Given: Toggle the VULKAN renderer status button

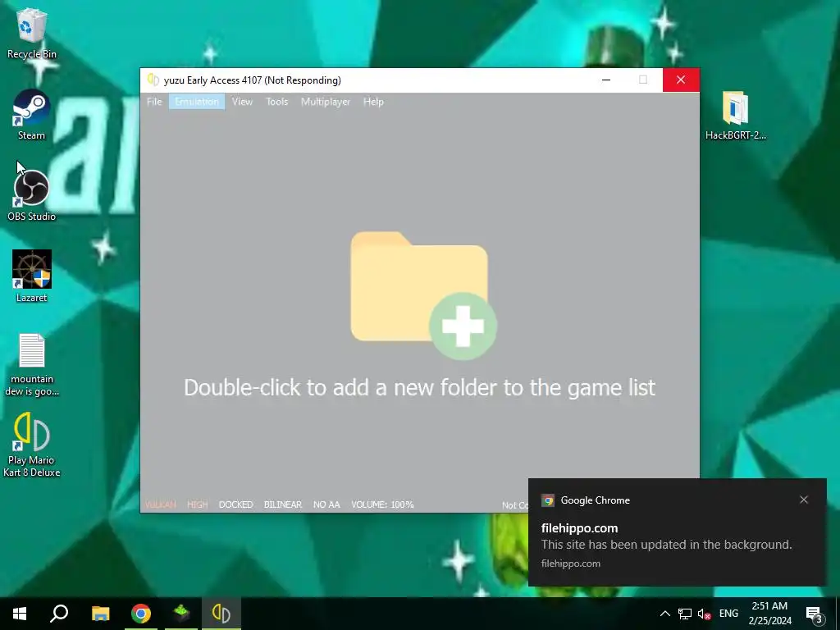Looking at the screenshot, I should (x=160, y=504).
